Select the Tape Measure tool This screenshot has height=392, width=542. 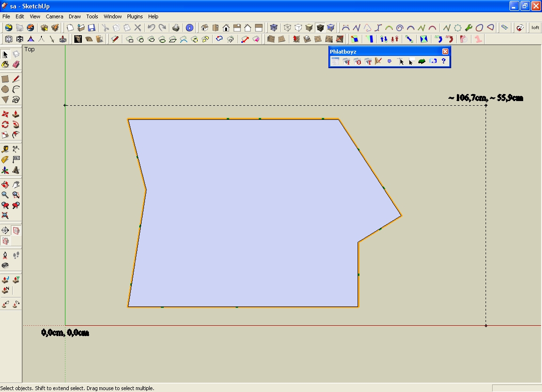pyautogui.click(x=5, y=149)
